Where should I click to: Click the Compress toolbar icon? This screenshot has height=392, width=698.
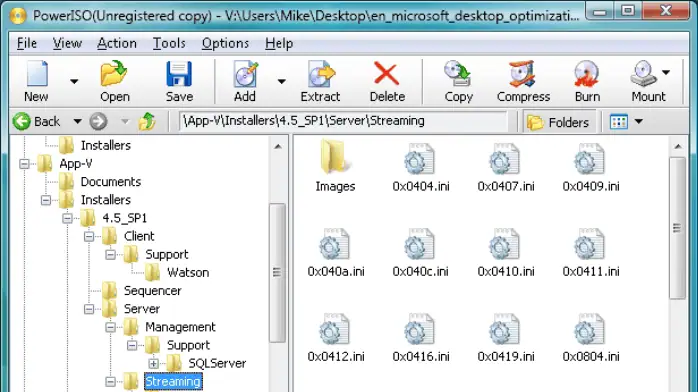(522, 74)
